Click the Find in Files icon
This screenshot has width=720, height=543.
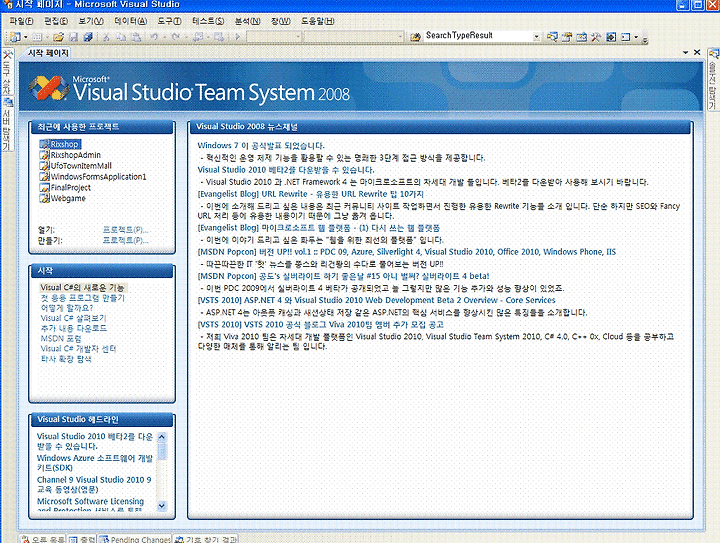point(416,37)
